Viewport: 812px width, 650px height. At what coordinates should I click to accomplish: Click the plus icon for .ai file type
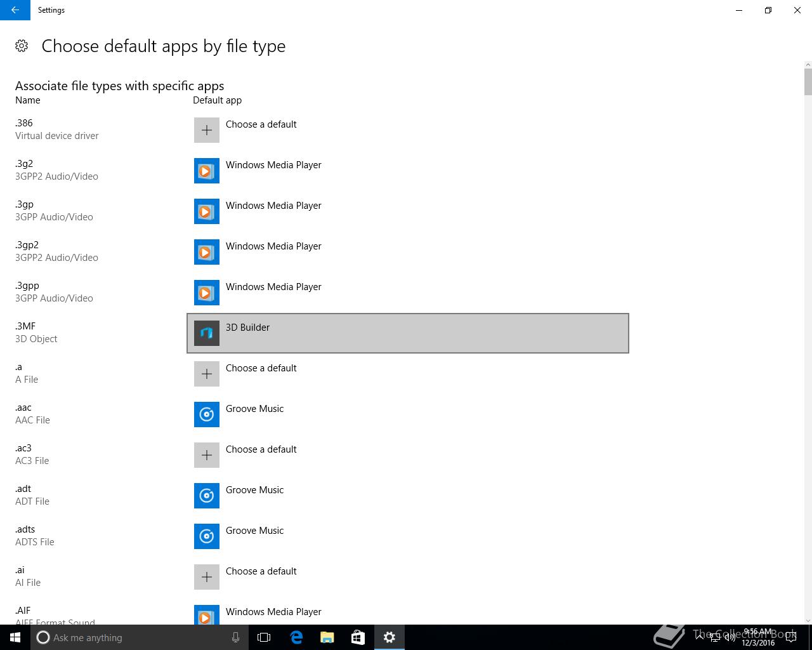coord(207,577)
